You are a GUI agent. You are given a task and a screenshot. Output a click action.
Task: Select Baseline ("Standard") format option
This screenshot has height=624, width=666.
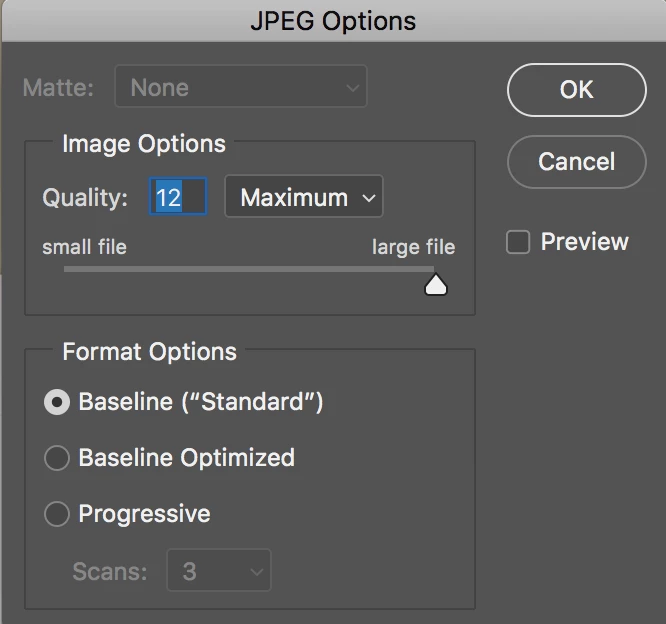point(58,402)
